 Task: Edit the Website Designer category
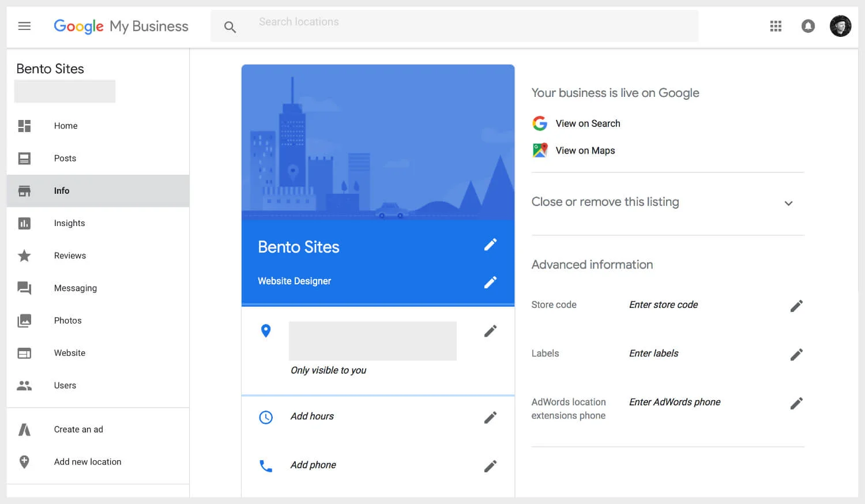[490, 282]
